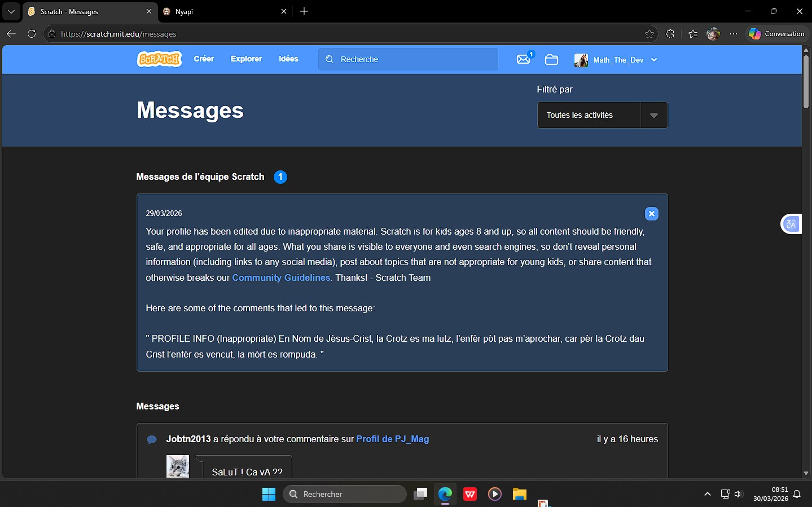Open the 'Profil de PJ_Mag' link
Screen dimensions: 812x507
[x=392, y=439]
